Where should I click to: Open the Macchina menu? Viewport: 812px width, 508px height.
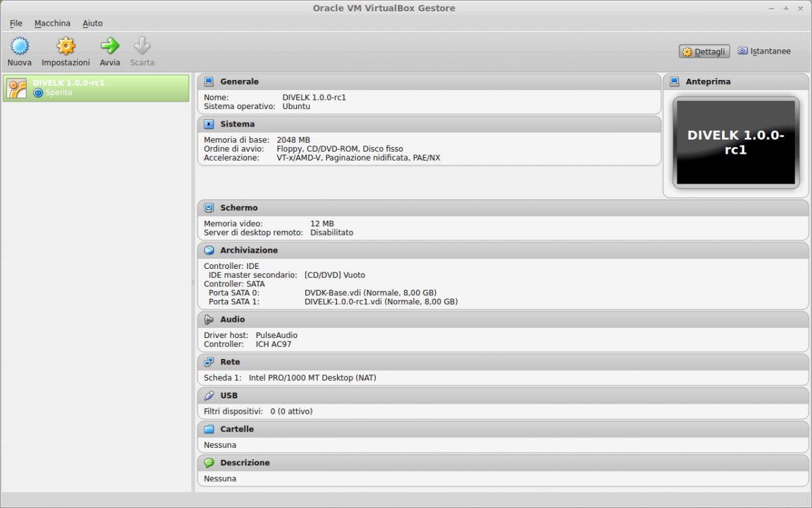coord(52,23)
